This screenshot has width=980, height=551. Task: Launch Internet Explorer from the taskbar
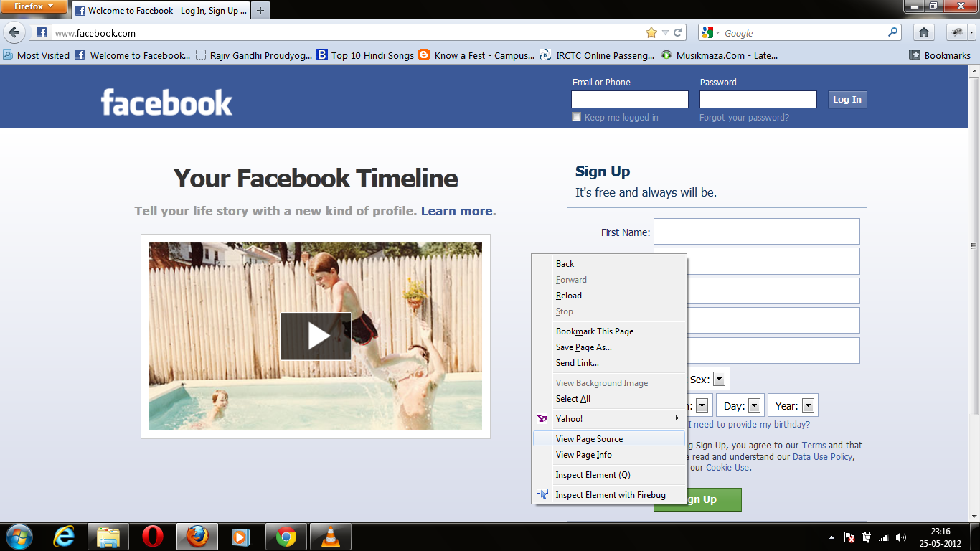tap(65, 537)
